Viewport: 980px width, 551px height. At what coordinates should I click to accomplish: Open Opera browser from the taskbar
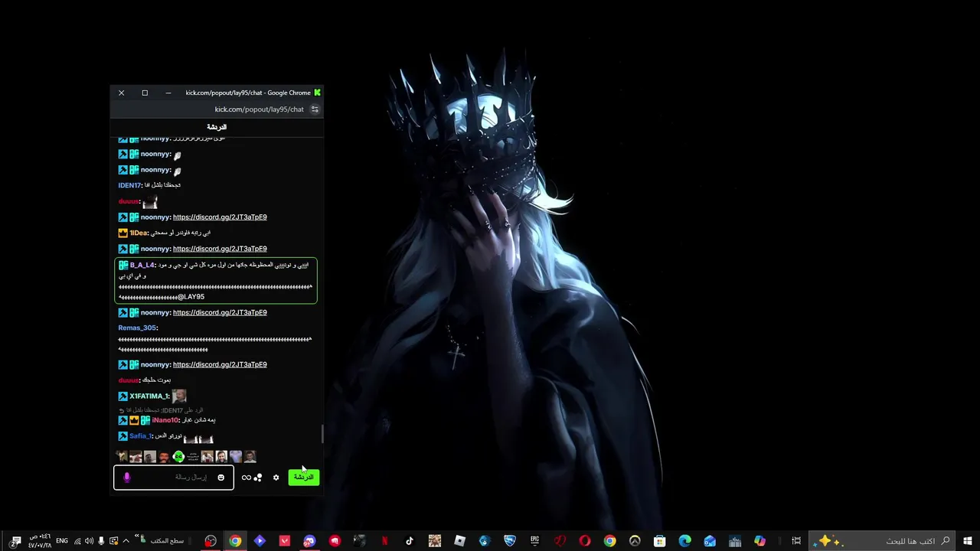[585, 541]
